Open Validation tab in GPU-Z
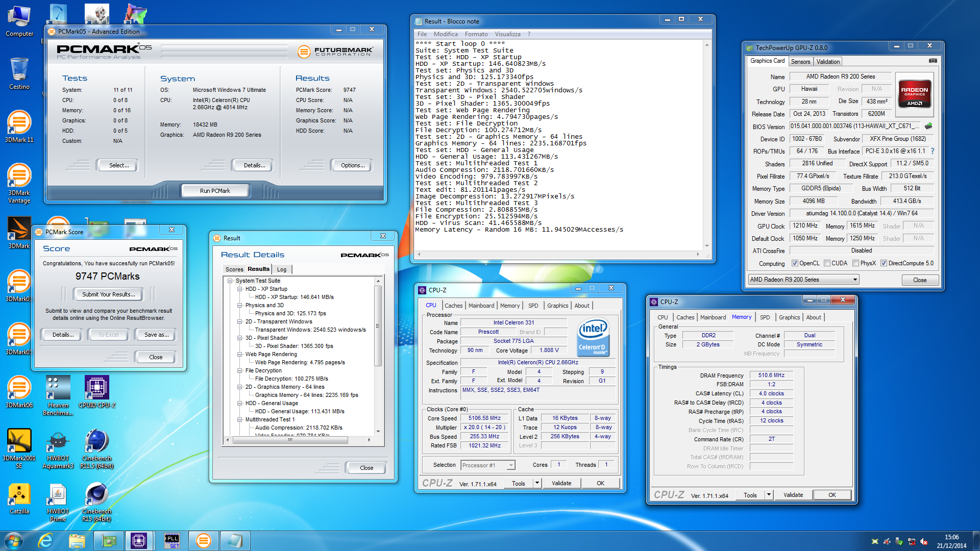 (x=827, y=61)
